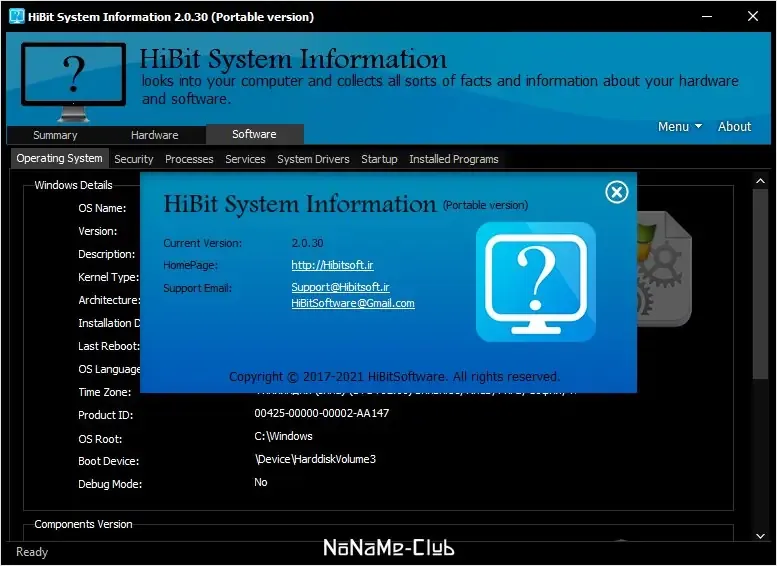This screenshot has width=777, height=566.
Task: Click the scrollbar down arrow
Action: [x=760, y=536]
